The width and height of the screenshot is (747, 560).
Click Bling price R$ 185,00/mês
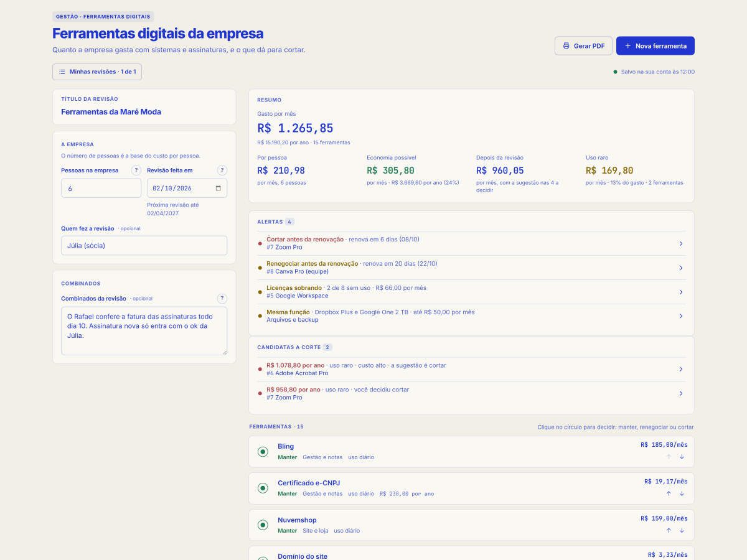(x=664, y=445)
